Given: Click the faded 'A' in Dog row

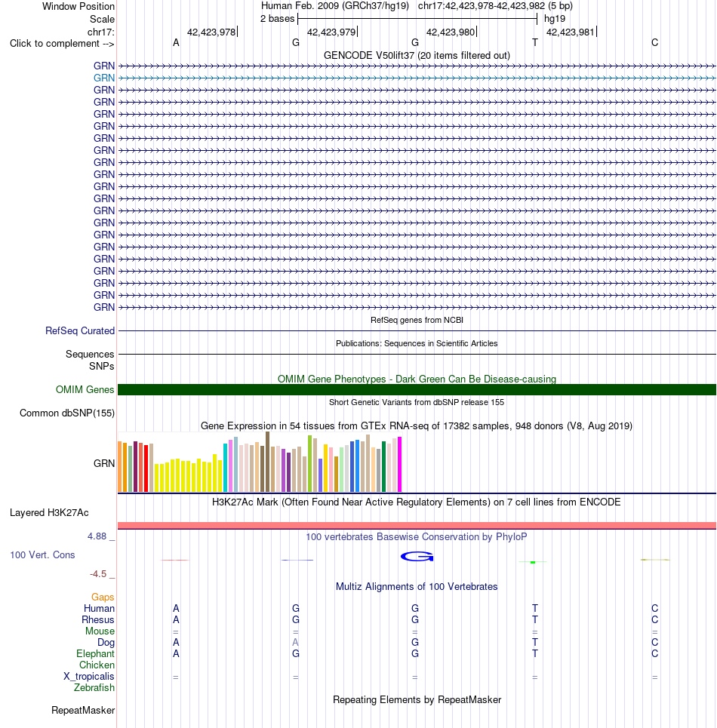Looking at the screenshot, I should coord(295,643).
